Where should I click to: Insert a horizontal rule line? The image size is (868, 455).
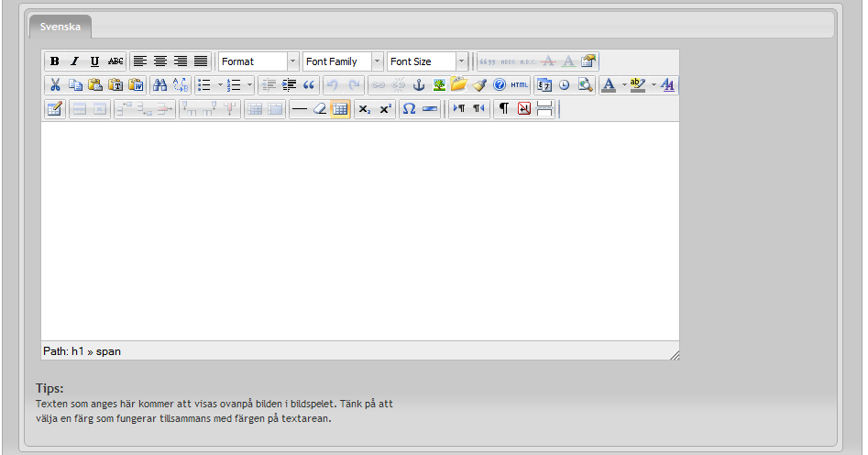(300, 109)
